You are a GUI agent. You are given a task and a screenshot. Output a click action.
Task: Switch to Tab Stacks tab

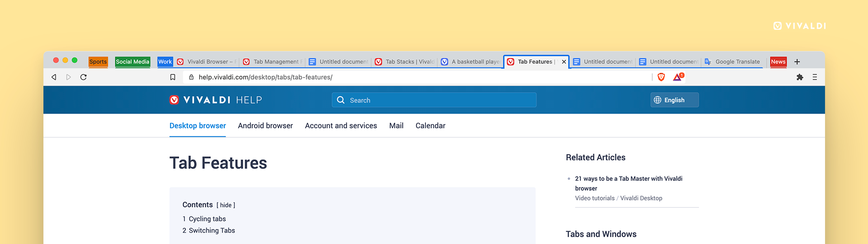pos(405,62)
